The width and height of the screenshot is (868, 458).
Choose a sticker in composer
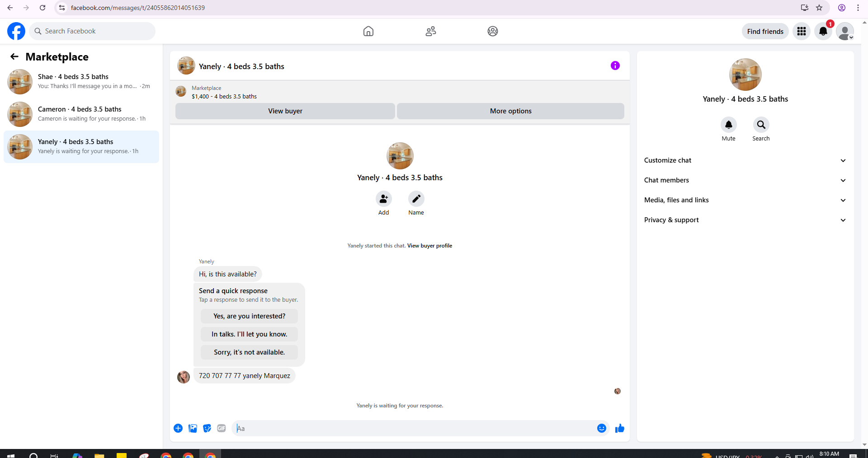[x=207, y=428]
